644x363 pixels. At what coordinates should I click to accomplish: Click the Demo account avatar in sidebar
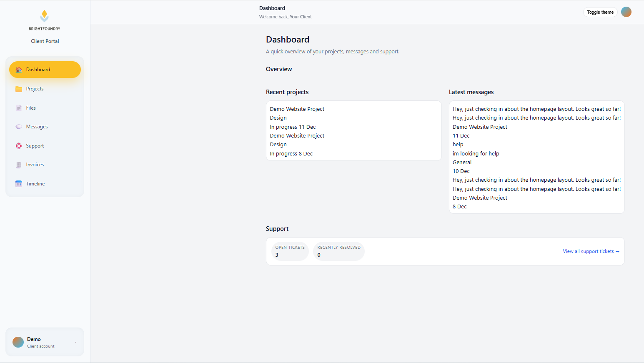pos(18,342)
